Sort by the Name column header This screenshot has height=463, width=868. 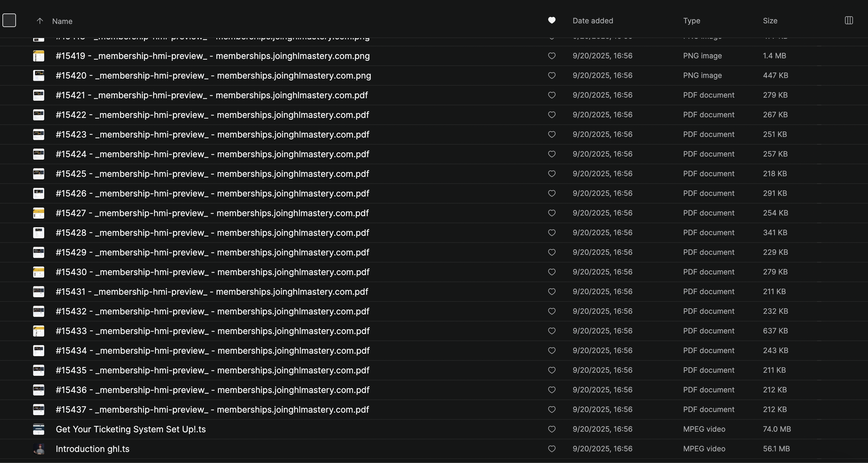pos(62,21)
